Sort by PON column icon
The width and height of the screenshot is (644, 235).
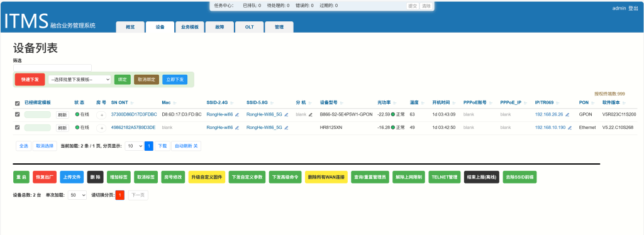pos(592,102)
